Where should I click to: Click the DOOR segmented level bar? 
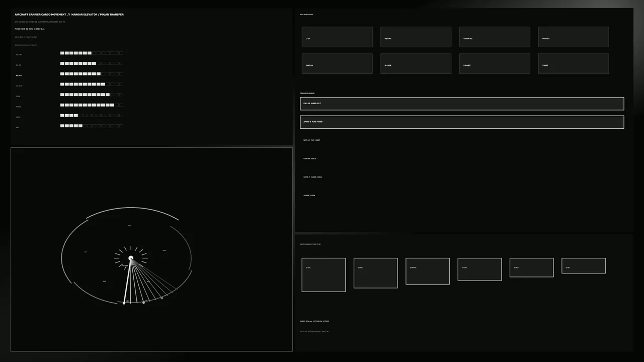92,95
